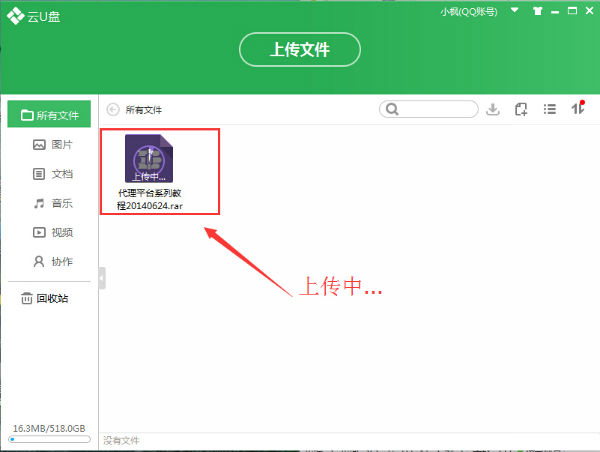Open the transfer list sort icon

[578, 108]
